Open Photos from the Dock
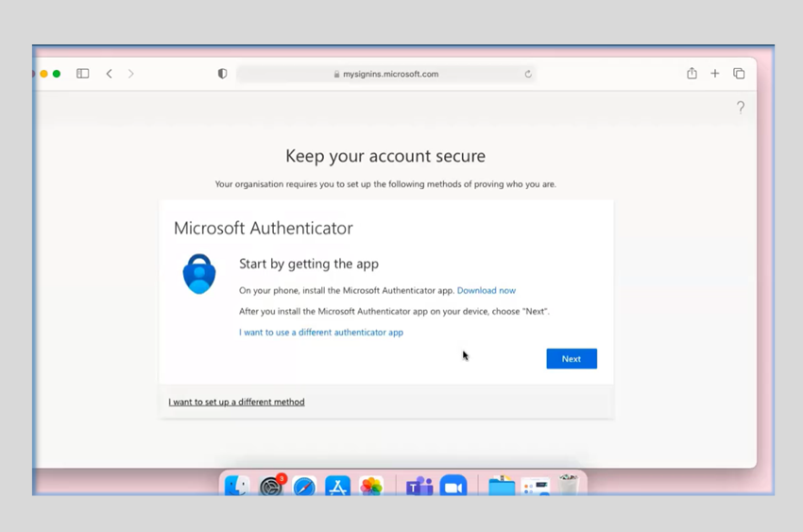This screenshot has width=803, height=532. click(371, 486)
